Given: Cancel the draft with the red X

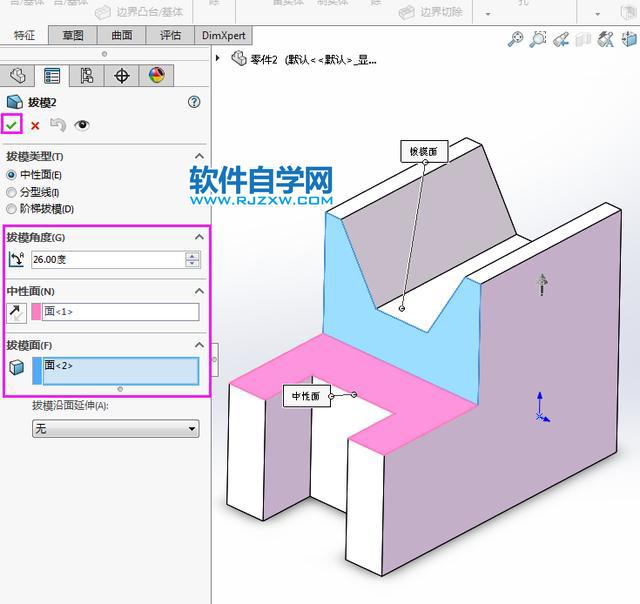Looking at the screenshot, I should pos(35,126).
